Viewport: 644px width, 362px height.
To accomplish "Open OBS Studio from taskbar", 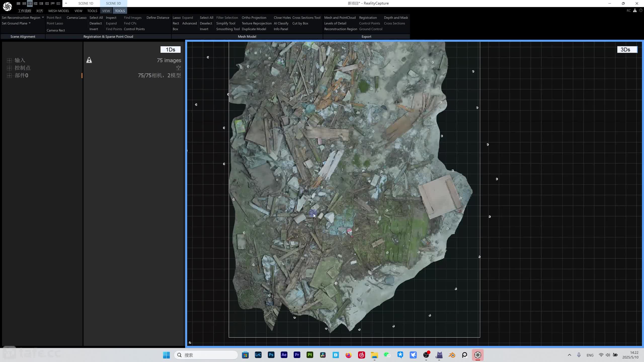I will click(426, 355).
